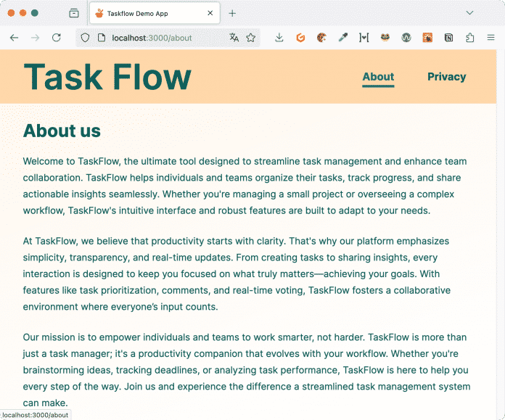Close the Taskflow Demo App tab
Image resolution: width=505 pixels, height=420 pixels.
point(210,13)
